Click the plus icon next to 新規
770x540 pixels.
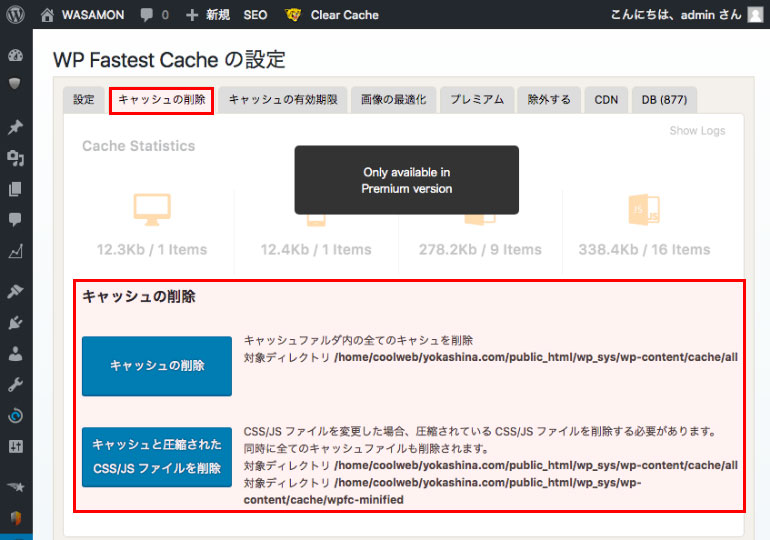tap(192, 15)
